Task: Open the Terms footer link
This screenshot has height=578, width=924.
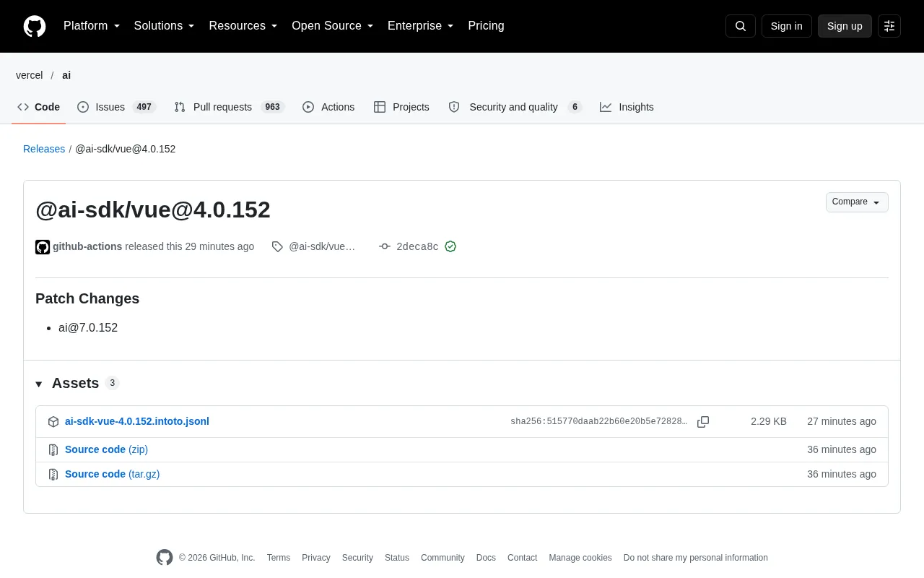Action: click(279, 558)
